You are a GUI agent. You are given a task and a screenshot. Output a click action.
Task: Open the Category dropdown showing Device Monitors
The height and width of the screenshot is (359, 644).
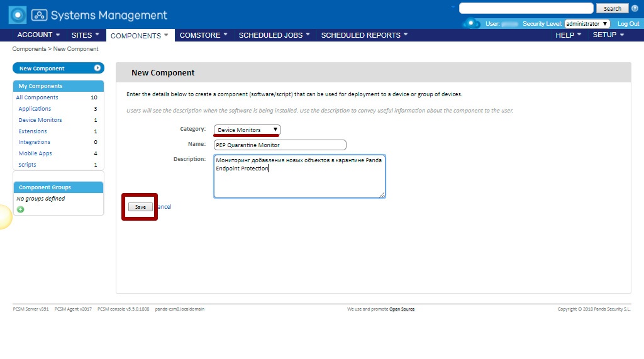coord(247,130)
